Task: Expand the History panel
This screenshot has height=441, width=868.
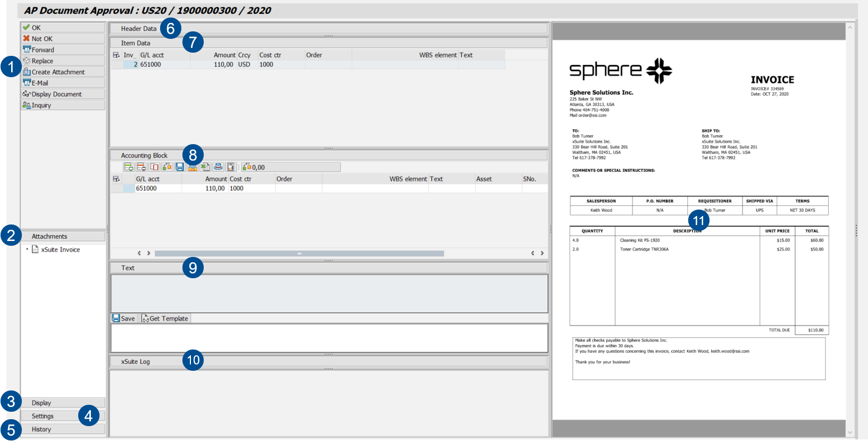Action: coord(63,429)
